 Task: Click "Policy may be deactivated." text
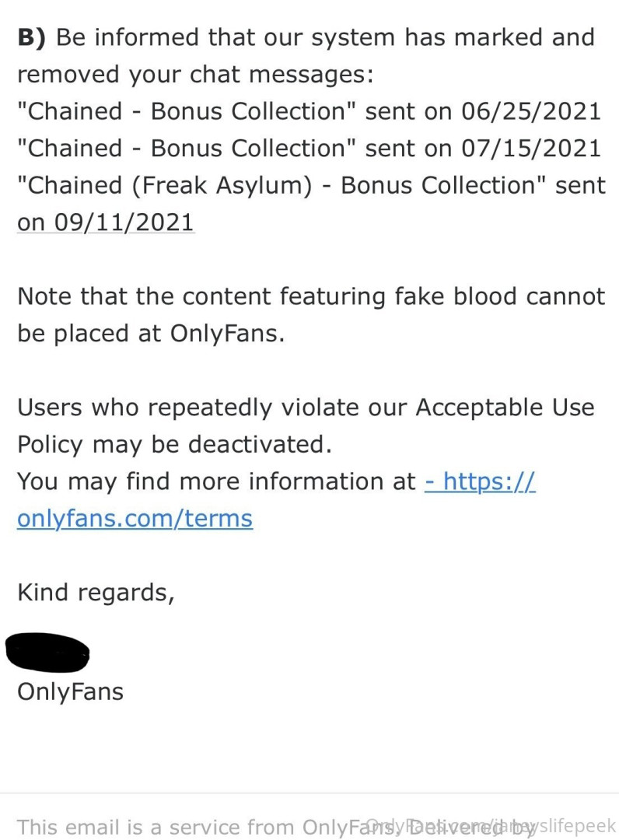click(174, 444)
